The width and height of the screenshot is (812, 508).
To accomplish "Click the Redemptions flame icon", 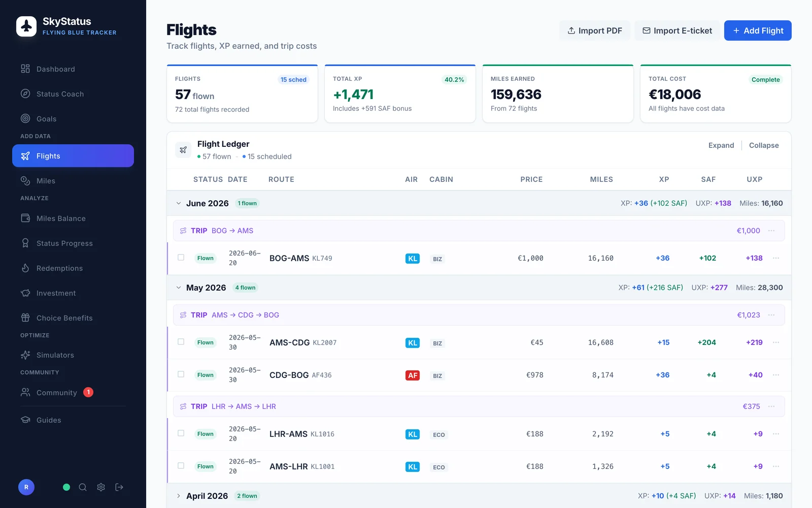I will point(25,268).
